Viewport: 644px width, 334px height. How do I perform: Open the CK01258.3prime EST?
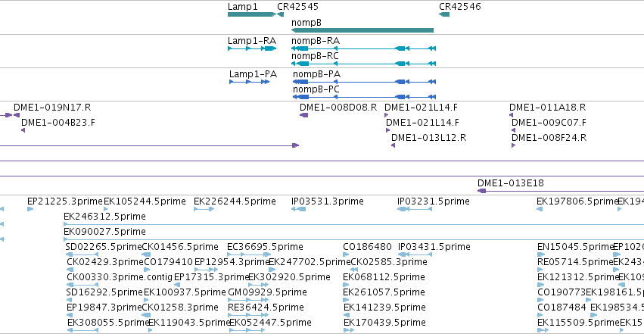[146, 315]
